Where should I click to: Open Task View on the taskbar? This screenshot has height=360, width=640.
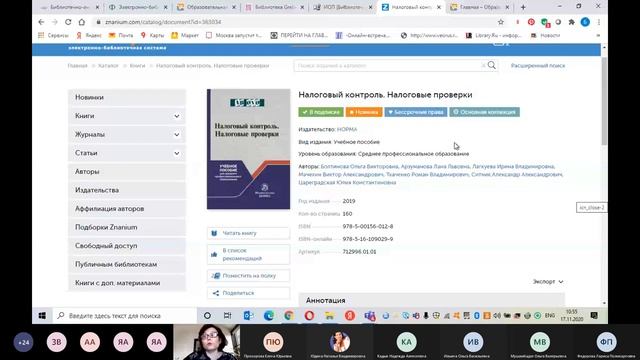pyautogui.click(x=227, y=316)
